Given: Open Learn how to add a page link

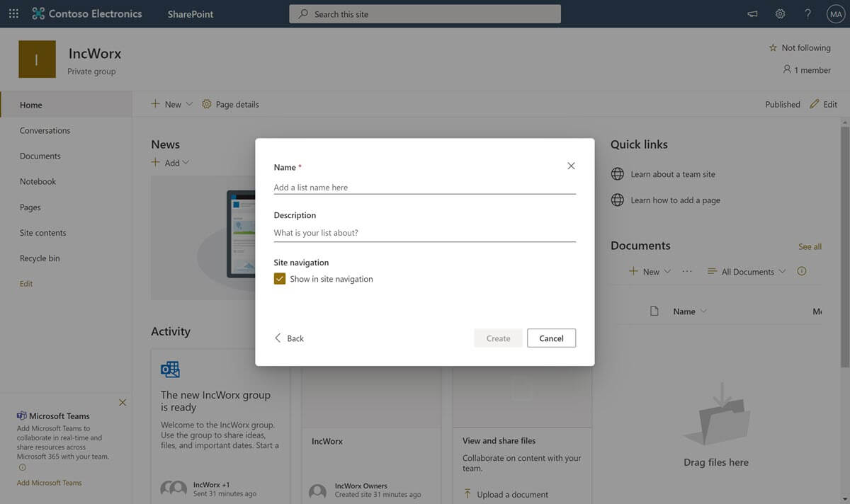Looking at the screenshot, I should [676, 200].
